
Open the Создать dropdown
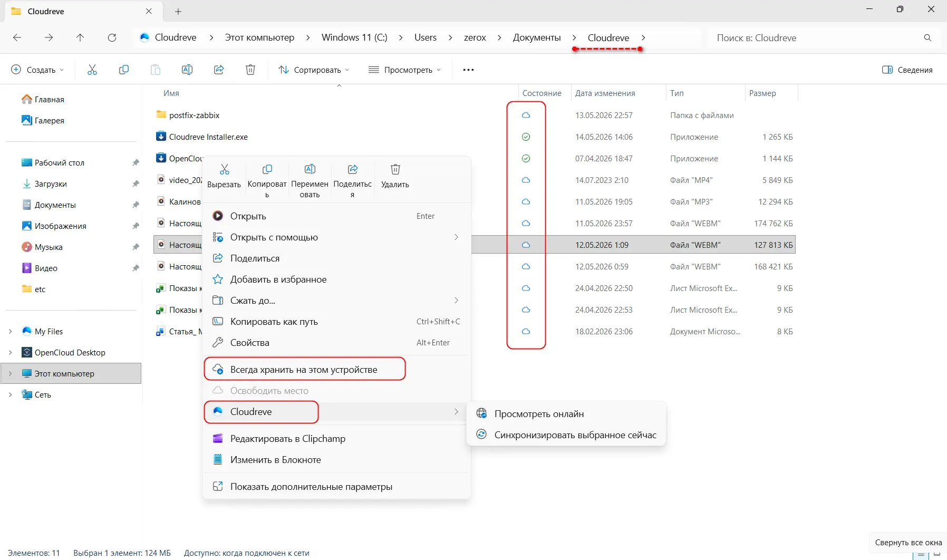tap(37, 70)
